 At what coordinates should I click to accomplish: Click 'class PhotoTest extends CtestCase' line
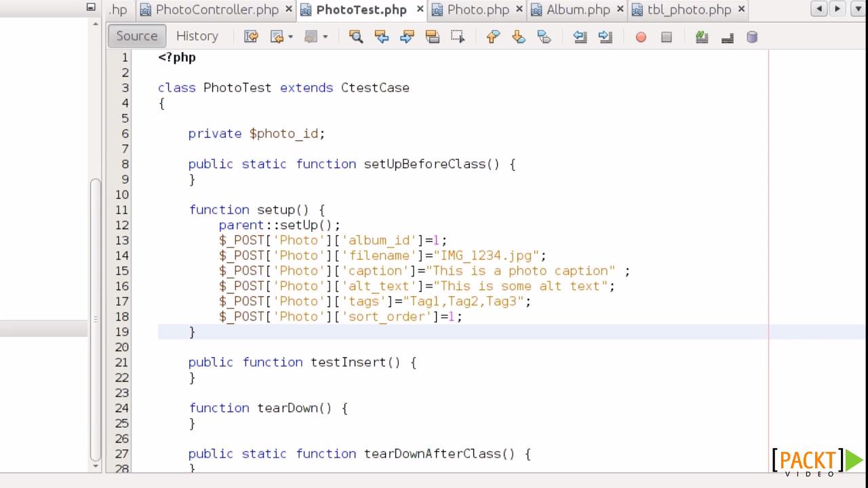(x=283, y=87)
